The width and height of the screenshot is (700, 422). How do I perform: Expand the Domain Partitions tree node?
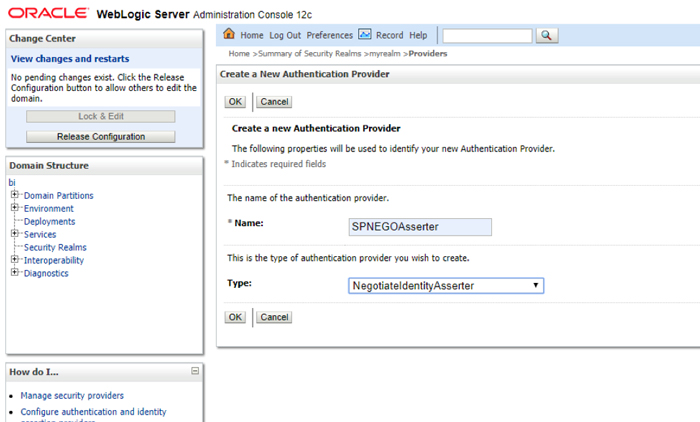coord(15,194)
